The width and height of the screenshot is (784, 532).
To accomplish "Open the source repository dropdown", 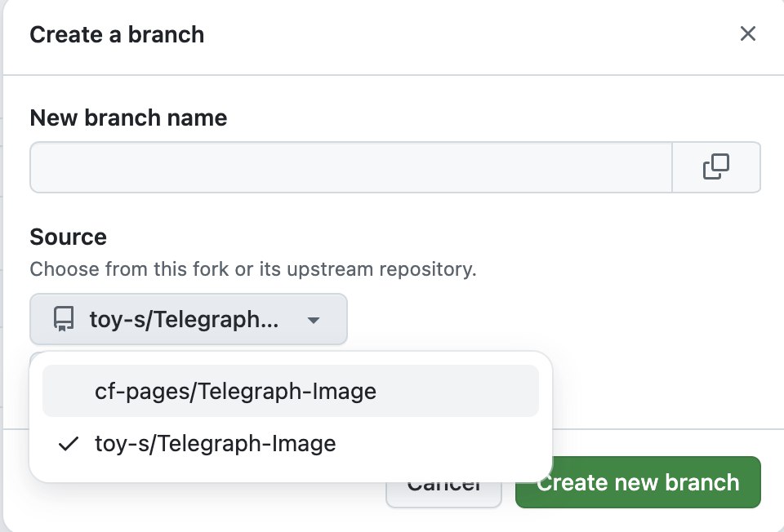I will click(189, 319).
